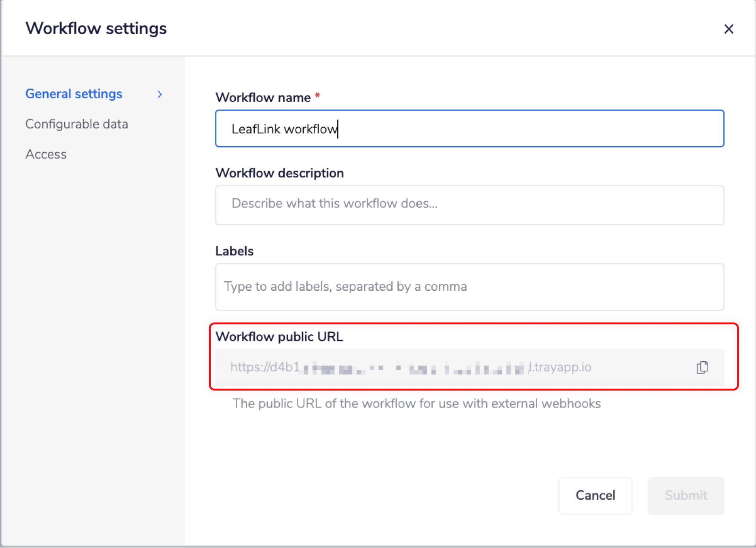Click the Labels field to add labels
This screenshot has height=548, width=756.
[469, 287]
